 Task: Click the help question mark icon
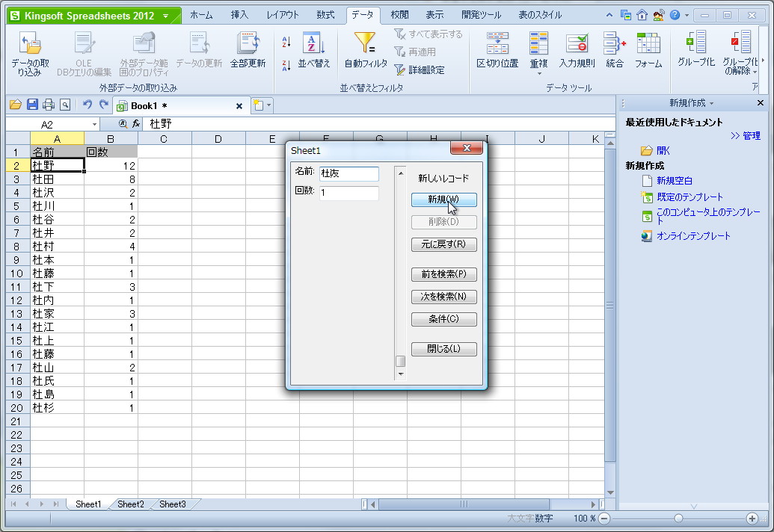[x=675, y=15]
